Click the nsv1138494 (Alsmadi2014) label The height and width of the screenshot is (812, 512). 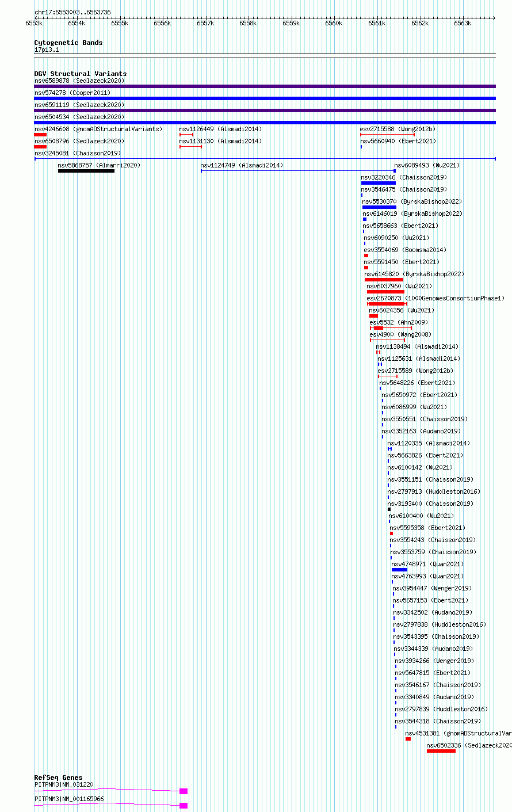(x=417, y=346)
